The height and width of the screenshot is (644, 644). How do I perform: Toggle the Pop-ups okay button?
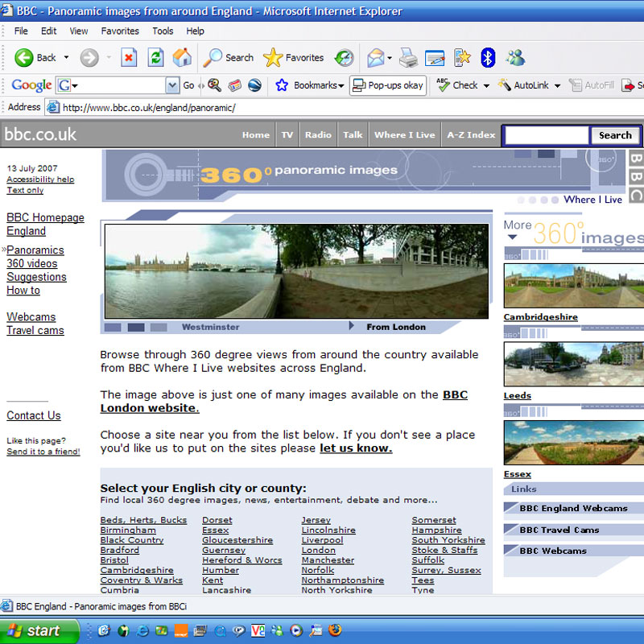(x=388, y=85)
